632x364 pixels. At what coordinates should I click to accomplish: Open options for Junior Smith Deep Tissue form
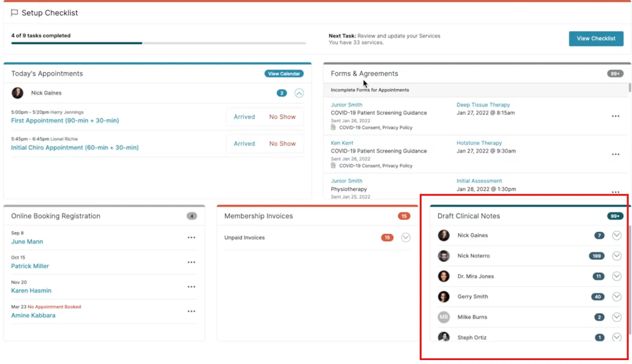point(615,116)
